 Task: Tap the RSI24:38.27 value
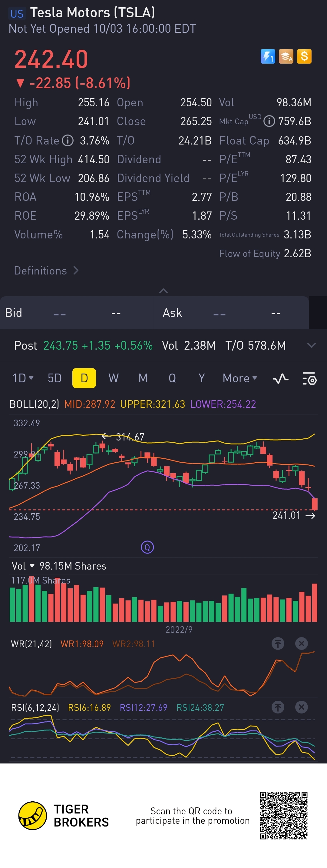tap(200, 707)
